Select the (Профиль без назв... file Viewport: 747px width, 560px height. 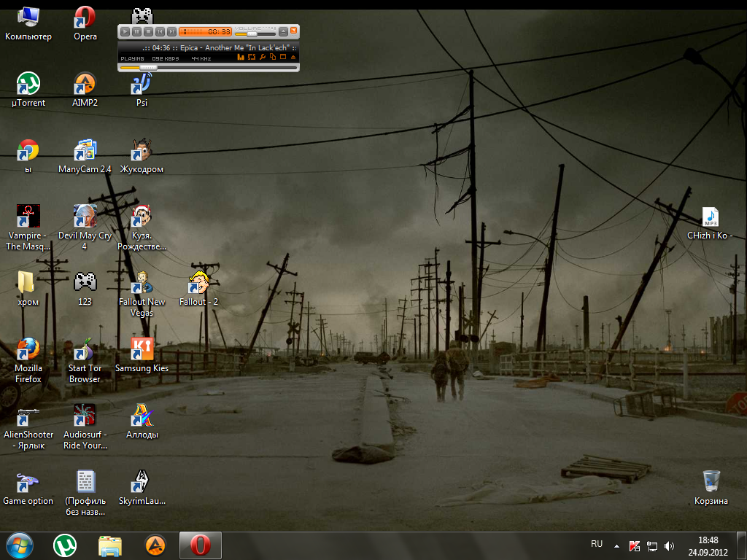[85, 493]
